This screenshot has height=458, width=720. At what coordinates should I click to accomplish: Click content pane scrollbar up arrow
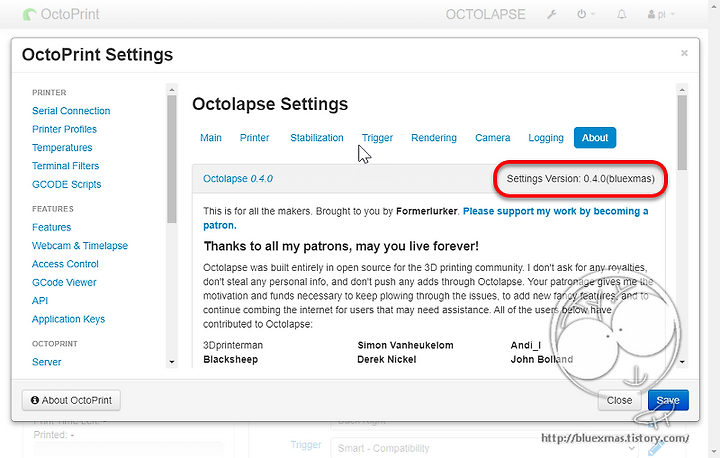pos(682,90)
